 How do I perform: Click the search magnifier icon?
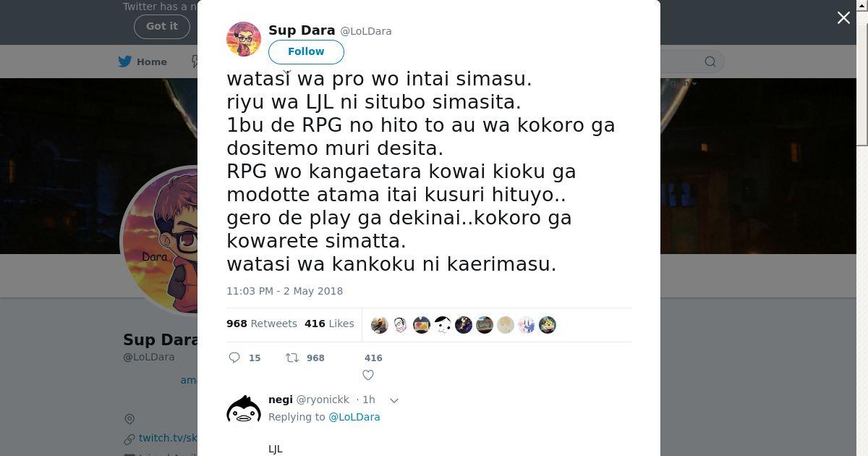(x=710, y=62)
